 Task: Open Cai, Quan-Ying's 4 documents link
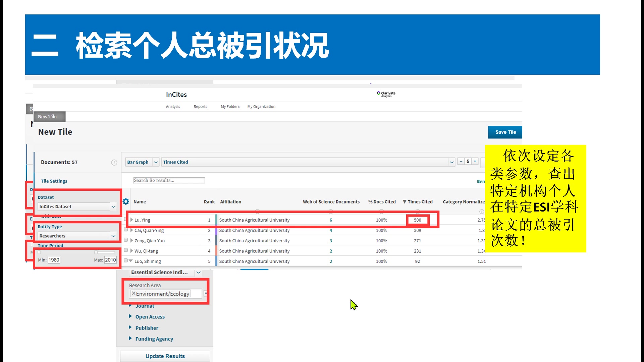tap(331, 231)
